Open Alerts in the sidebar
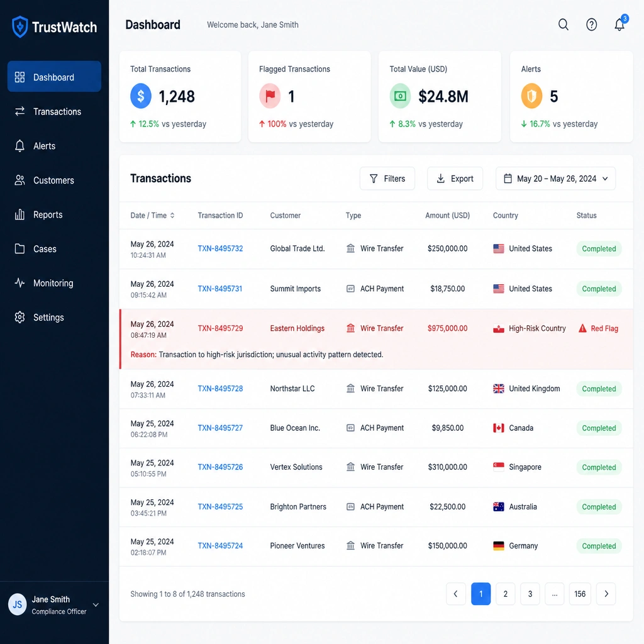Screen dimensions: 644x644 tap(54, 146)
